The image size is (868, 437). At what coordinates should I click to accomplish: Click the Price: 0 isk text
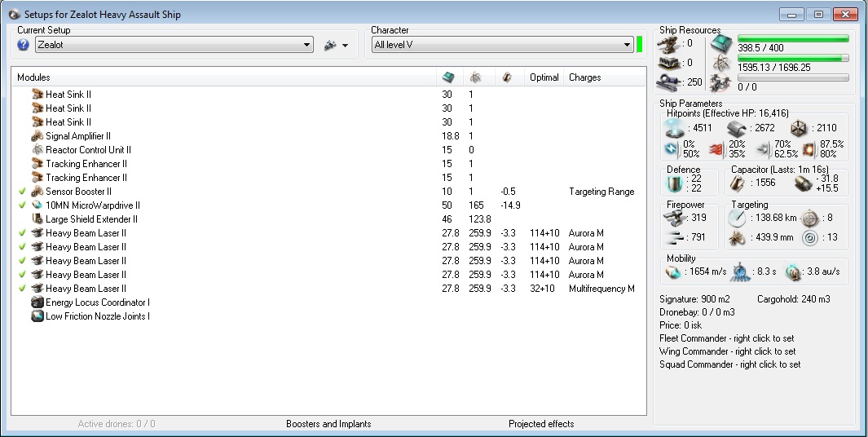[x=680, y=325]
